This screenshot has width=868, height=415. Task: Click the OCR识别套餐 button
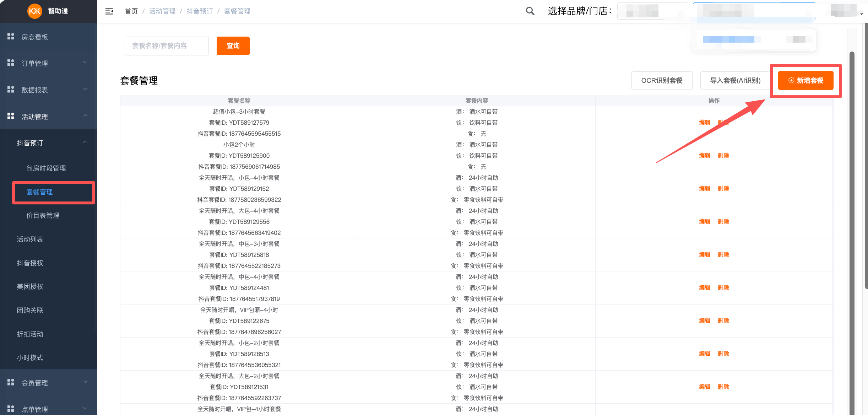[x=662, y=81]
